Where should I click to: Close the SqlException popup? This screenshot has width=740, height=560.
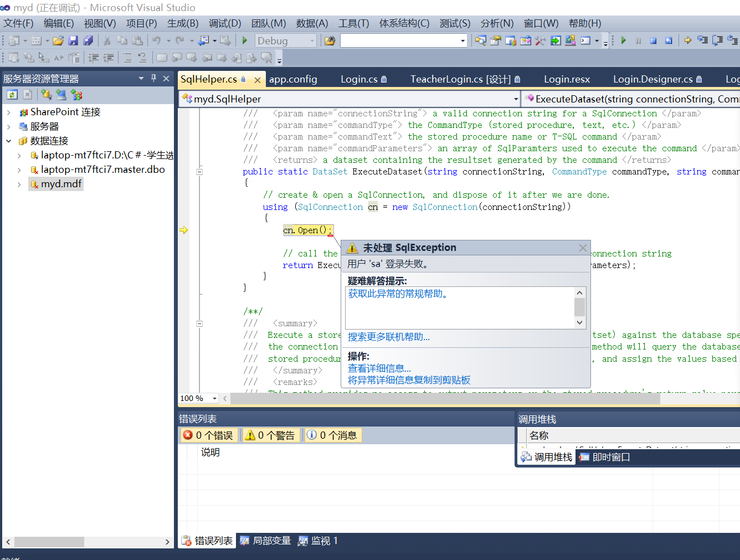pos(583,248)
